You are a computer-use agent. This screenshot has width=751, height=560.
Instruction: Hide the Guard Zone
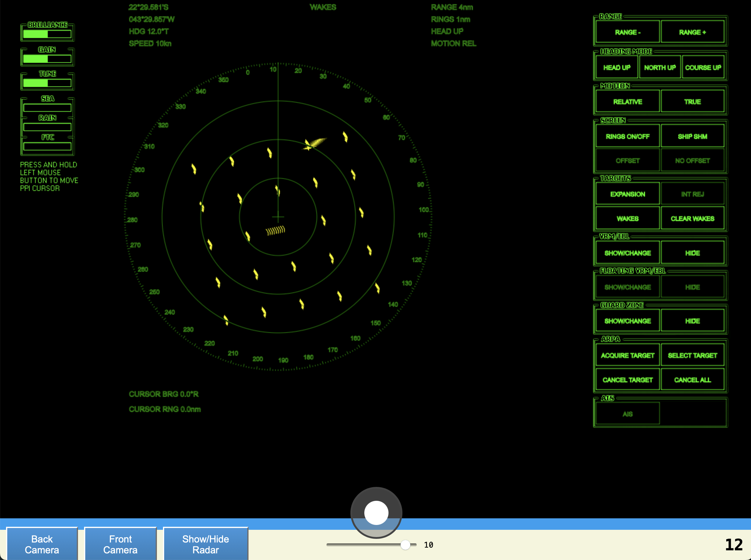pos(692,321)
